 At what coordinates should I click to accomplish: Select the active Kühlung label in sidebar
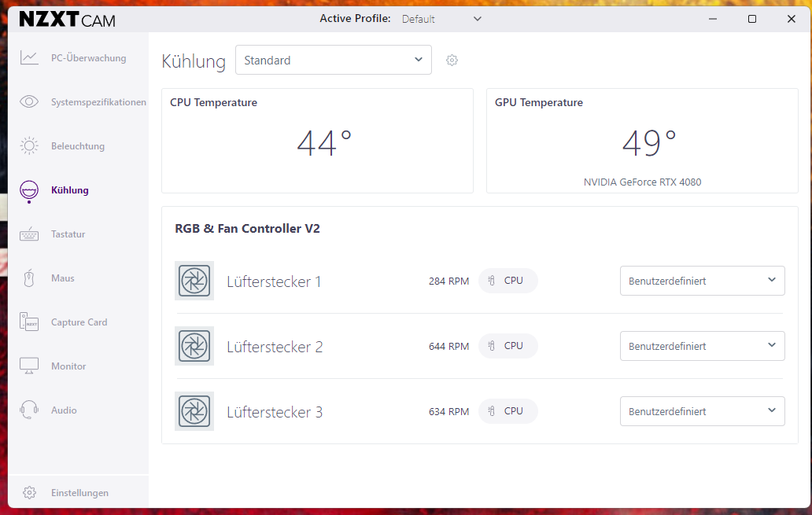pyautogui.click(x=70, y=190)
